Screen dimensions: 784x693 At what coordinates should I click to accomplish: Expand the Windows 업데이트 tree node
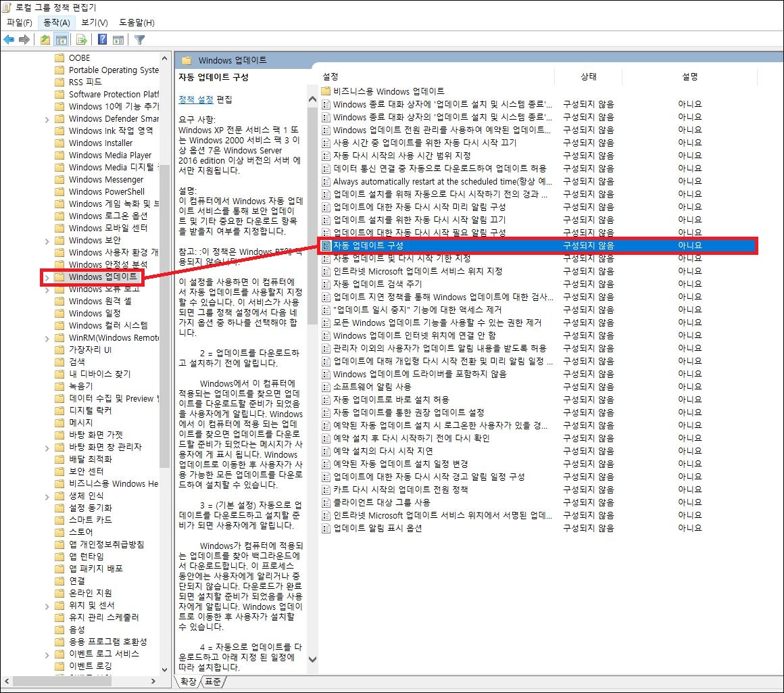pyautogui.click(x=47, y=277)
